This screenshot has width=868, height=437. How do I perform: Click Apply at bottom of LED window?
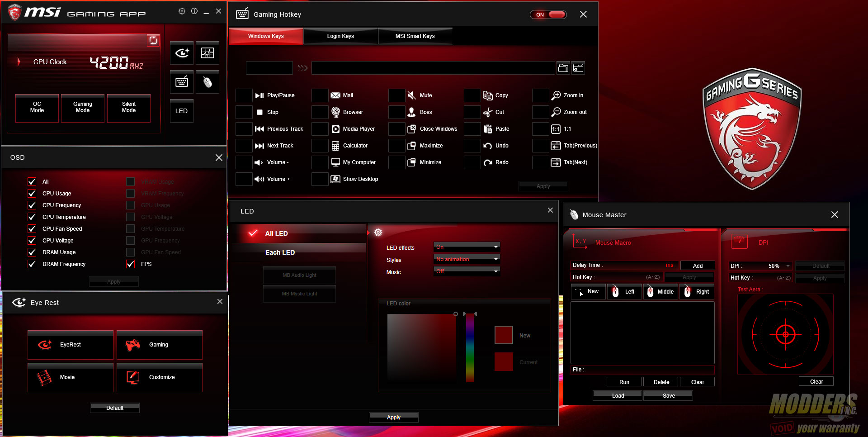click(394, 418)
